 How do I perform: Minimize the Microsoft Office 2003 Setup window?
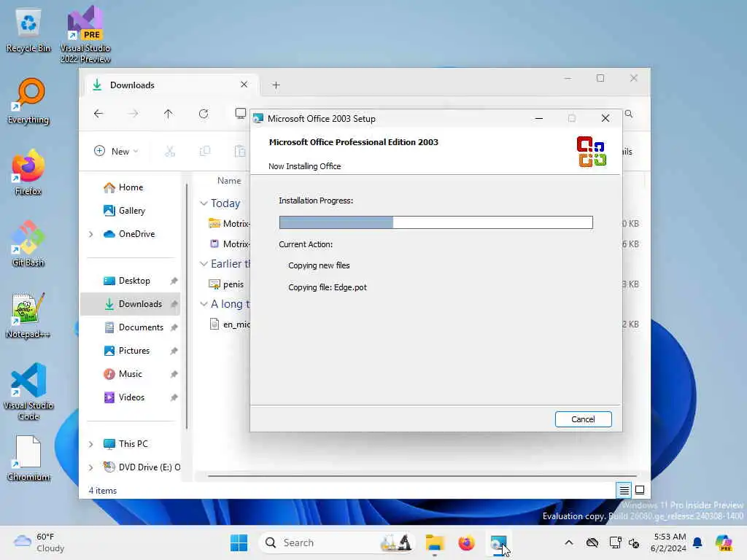pyautogui.click(x=539, y=118)
